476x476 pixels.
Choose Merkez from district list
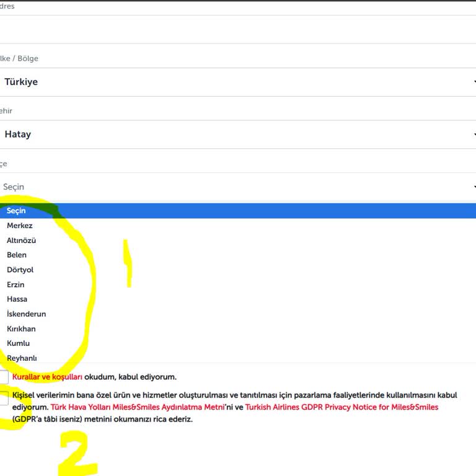(x=238, y=226)
